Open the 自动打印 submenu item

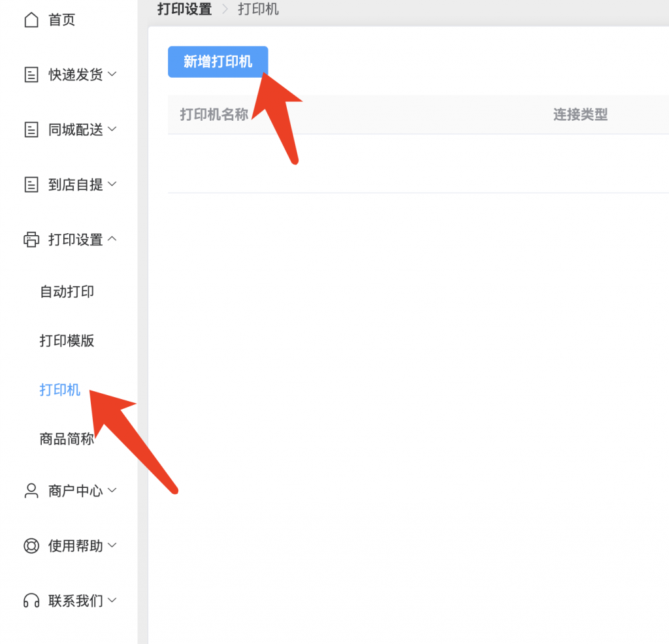(x=67, y=291)
